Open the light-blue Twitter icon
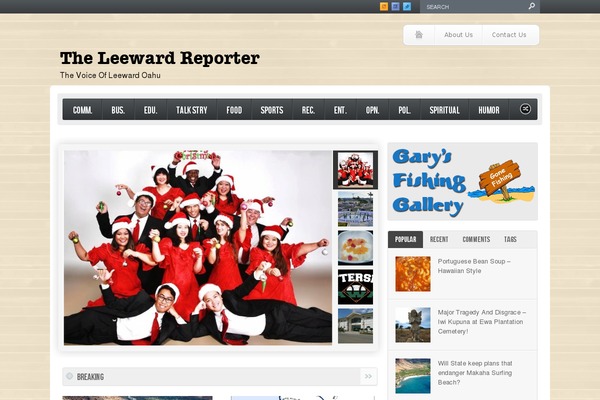The width and height of the screenshot is (600, 400). pos(407,7)
